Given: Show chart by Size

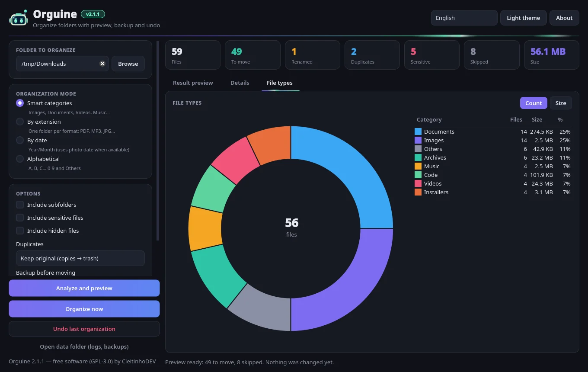Looking at the screenshot, I should (x=561, y=103).
